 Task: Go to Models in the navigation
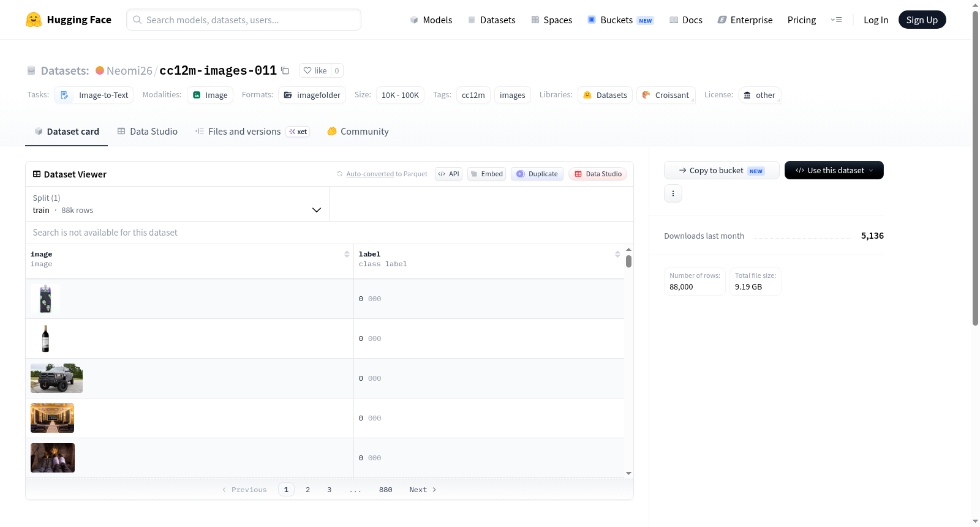click(x=431, y=20)
